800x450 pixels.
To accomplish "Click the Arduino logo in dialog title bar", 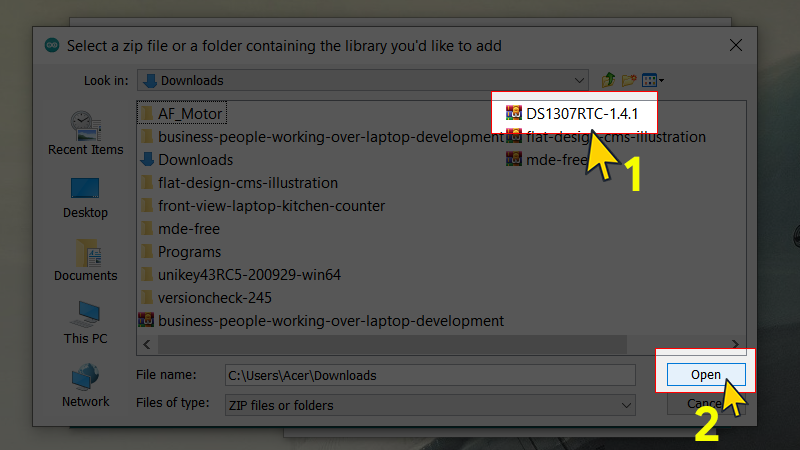I will [x=52, y=45].
